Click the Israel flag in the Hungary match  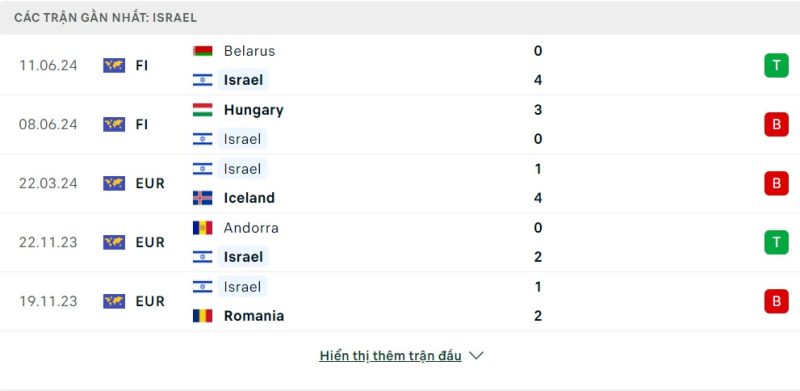pos(203,139)
